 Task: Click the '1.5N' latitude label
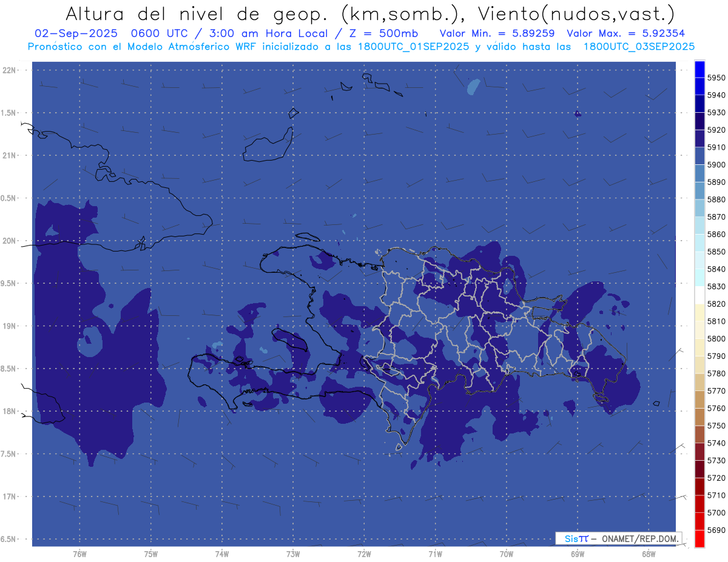[x=9, y=113]
